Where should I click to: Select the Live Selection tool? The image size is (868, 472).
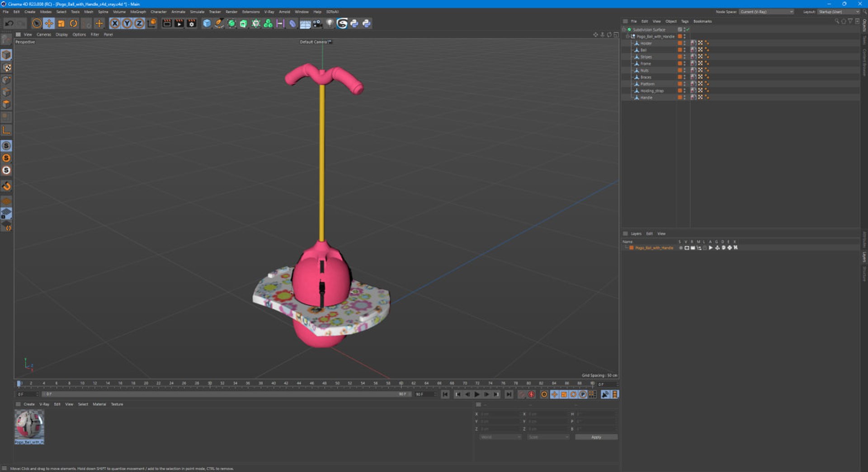click(x=37, y=24)
